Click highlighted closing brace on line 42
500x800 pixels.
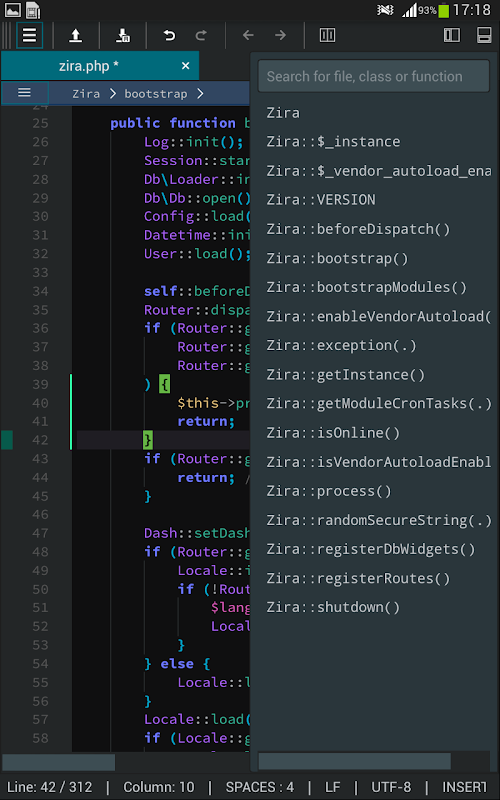[148, 440]
